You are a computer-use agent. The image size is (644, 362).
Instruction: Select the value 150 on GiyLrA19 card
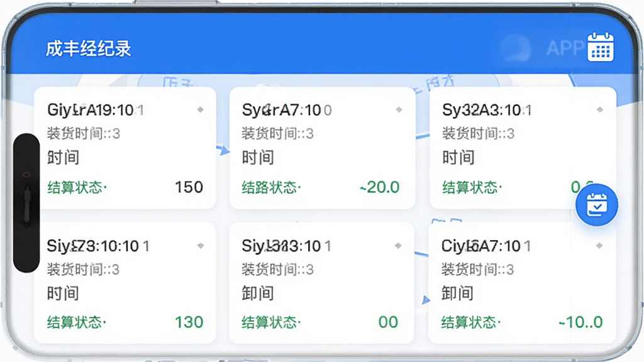click(189, 187)
